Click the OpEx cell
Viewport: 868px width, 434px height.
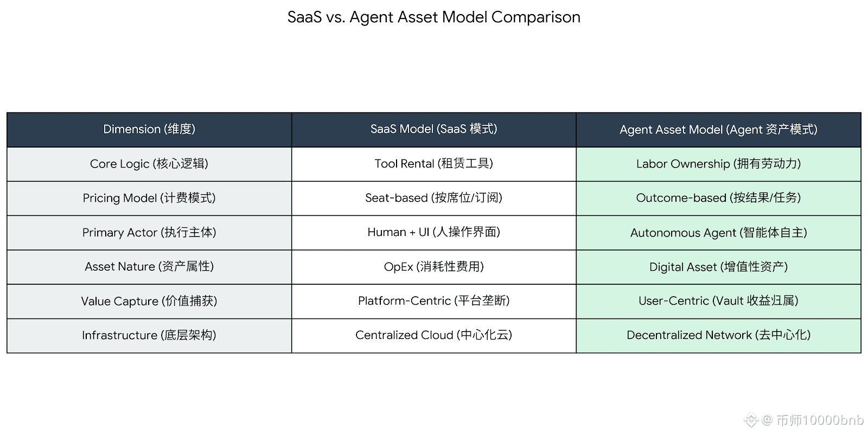pos(433,267)
